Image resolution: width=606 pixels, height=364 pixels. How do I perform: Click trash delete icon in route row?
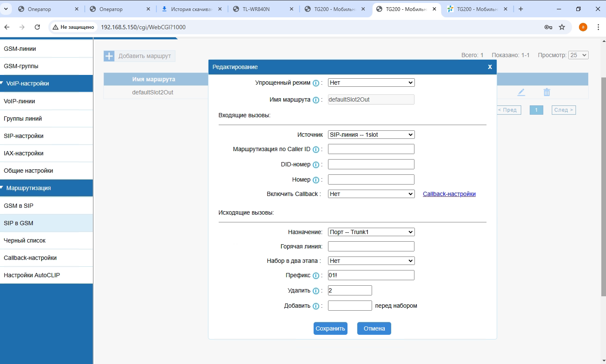[x=547, y=92]
